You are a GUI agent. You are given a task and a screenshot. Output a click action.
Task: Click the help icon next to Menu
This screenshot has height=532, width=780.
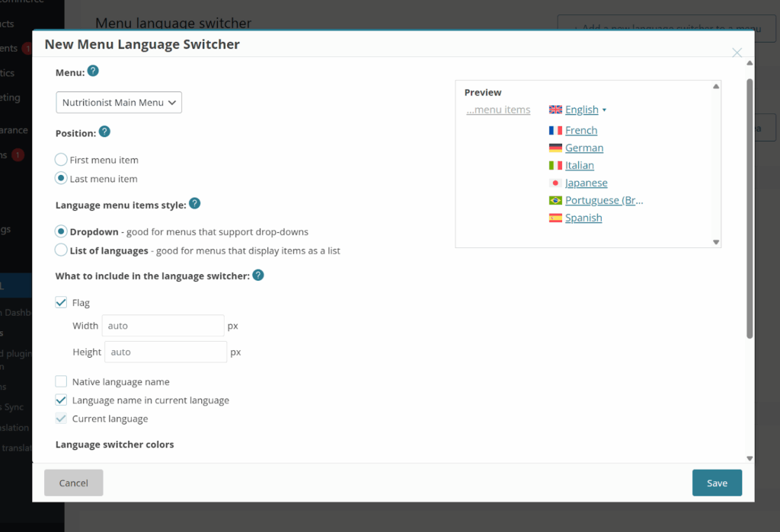click(92, 72)
